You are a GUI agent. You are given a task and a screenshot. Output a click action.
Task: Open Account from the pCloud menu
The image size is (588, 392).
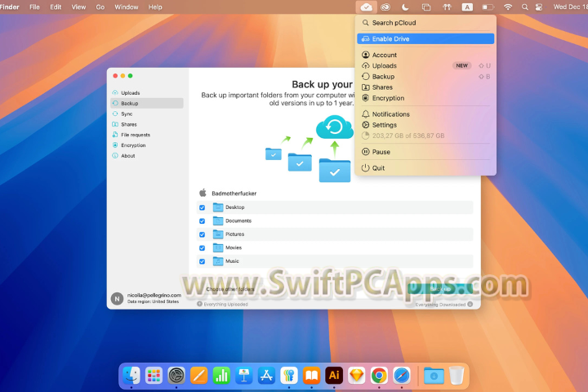[x=425, y=55]
